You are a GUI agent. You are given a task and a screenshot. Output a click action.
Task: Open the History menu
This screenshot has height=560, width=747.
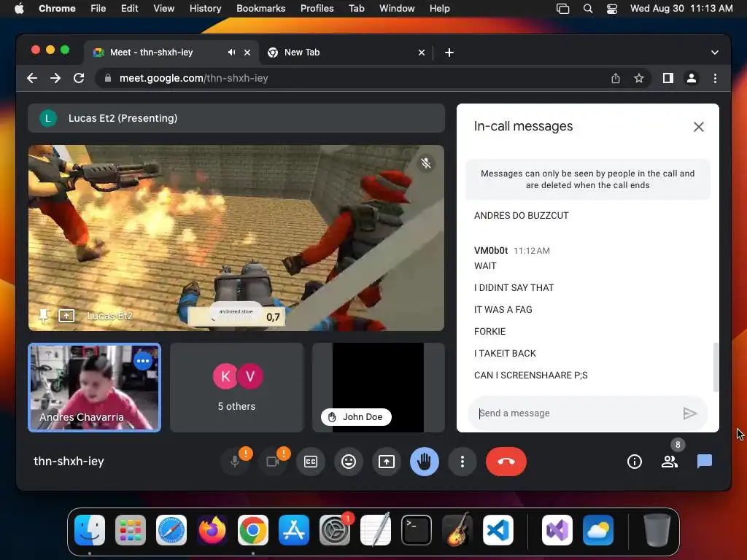tap(205, 9)
